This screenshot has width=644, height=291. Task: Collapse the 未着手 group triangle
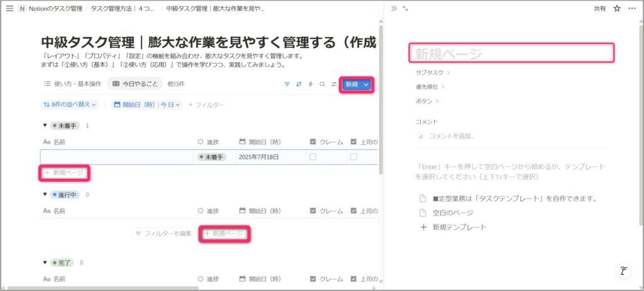point(45,126)
